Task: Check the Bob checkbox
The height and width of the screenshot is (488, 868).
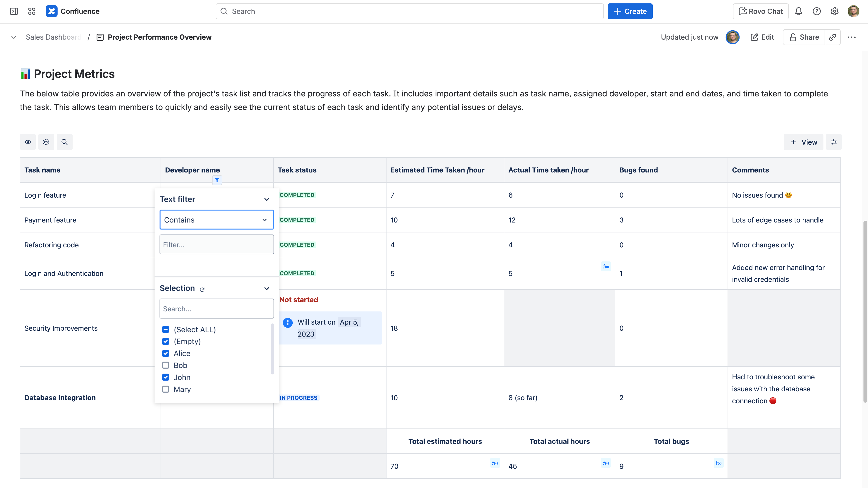Action: [166, 365]
